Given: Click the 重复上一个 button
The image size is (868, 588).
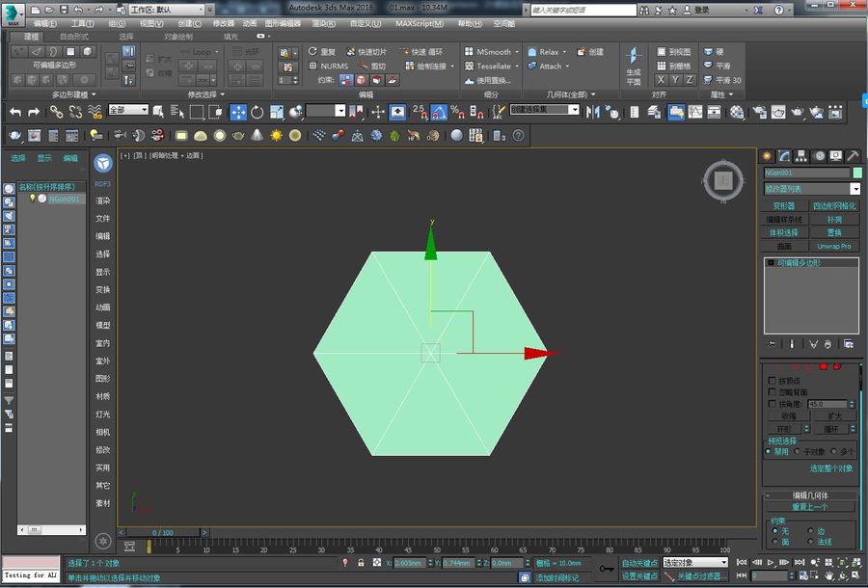Looking at the screenshot, I should tap(810, 507).
